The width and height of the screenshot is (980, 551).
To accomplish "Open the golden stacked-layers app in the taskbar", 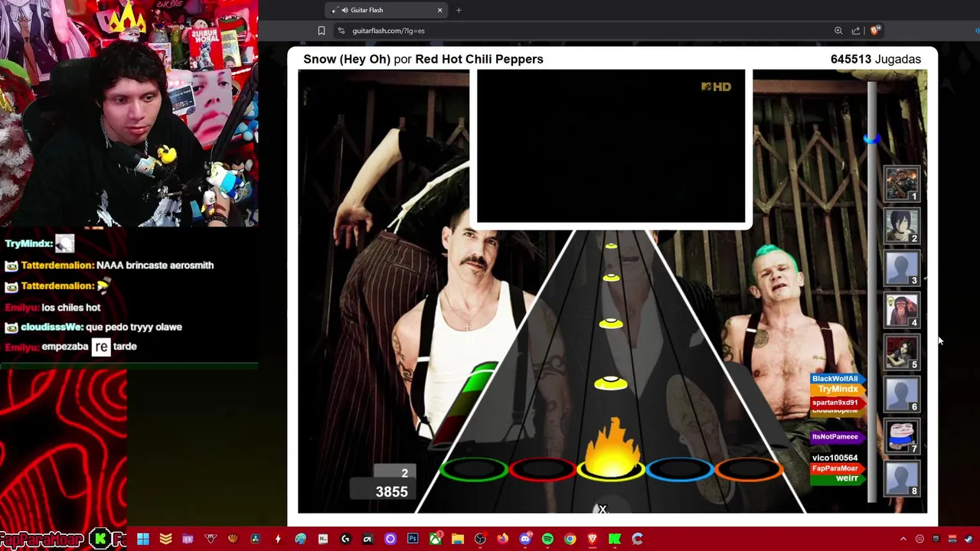I will pos(165,539).
